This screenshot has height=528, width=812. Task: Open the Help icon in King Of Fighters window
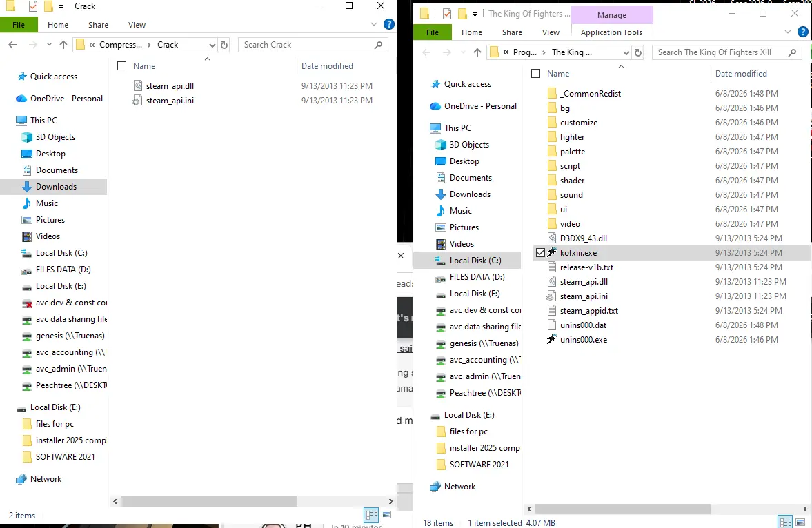[x=803, y=32]
